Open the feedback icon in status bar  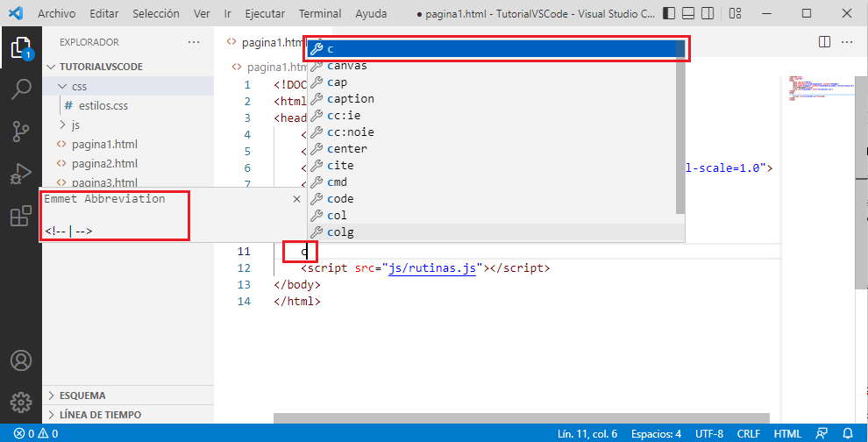(822, 434)
